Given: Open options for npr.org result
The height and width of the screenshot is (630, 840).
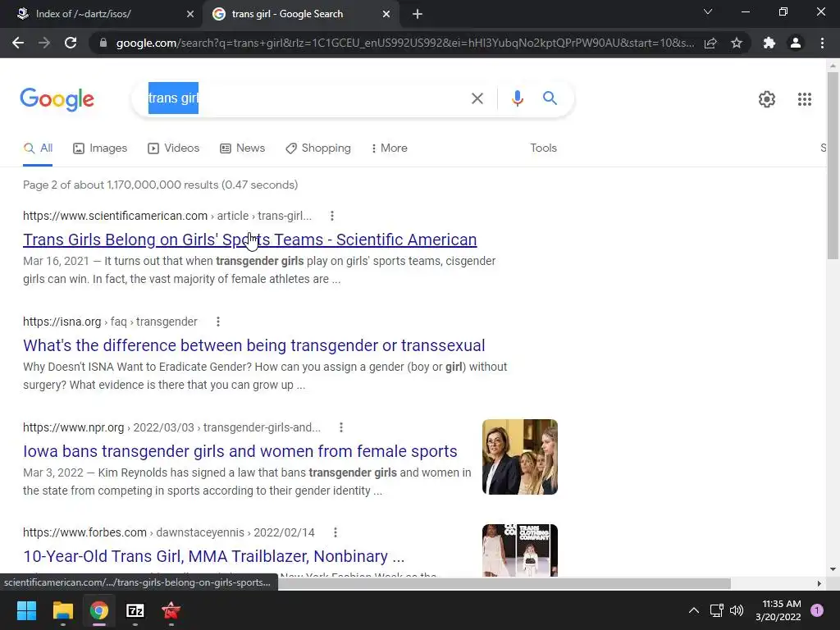Looking at the screenshot, I should (340, 427).
